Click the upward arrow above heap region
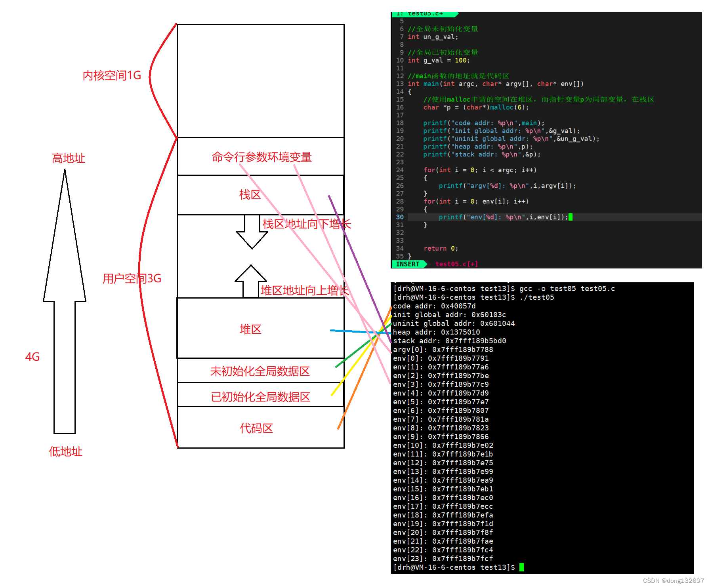Screen dimensions: 710x588 (251, 281)
